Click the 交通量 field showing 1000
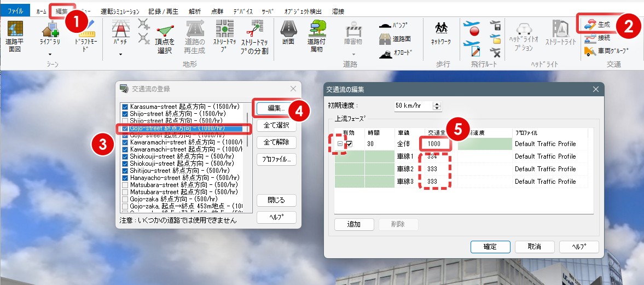 point(436,144)
